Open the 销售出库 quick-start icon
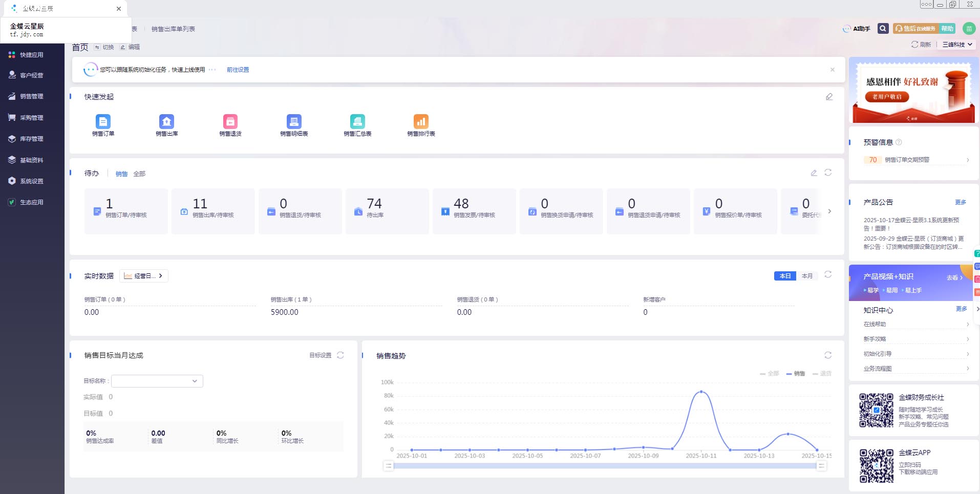 click(166, 122)
